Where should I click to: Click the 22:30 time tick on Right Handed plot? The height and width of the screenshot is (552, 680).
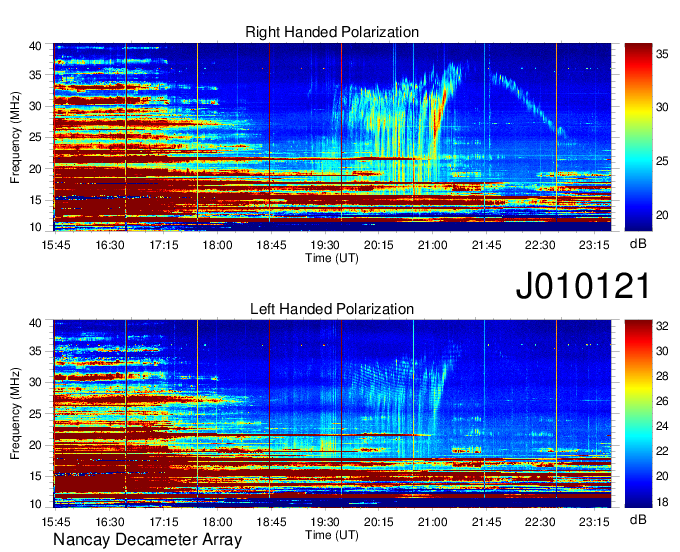[540, 245]
